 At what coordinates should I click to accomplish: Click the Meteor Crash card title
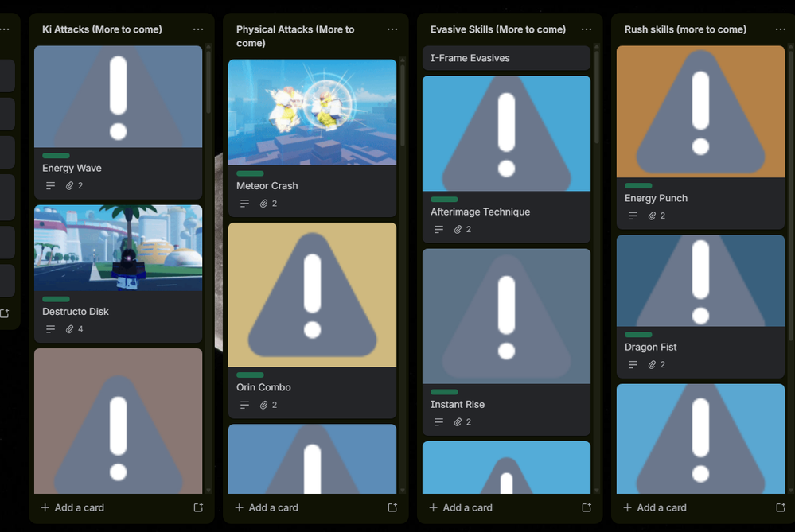(x=267, y=186)
